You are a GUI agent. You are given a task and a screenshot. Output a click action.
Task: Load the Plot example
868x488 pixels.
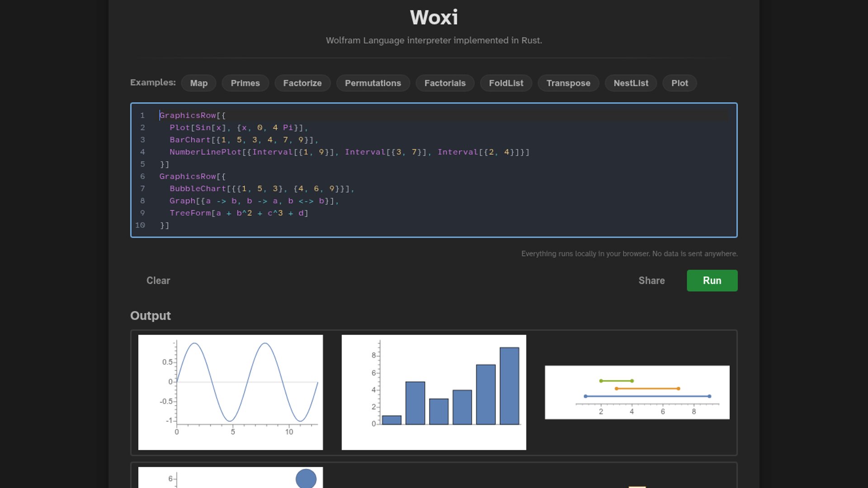(679, 83)
